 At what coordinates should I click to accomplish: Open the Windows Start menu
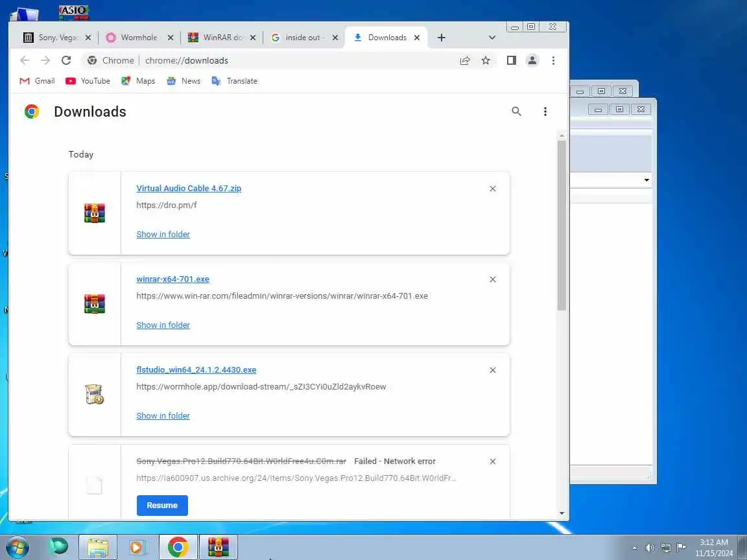click(x=17, y=547)
